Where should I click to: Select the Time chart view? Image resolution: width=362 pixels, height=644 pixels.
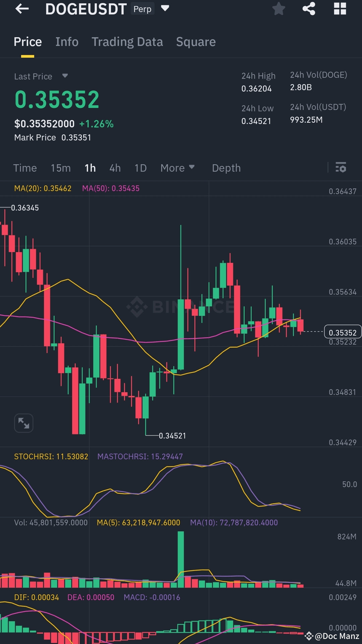click(x=25, y=168)
